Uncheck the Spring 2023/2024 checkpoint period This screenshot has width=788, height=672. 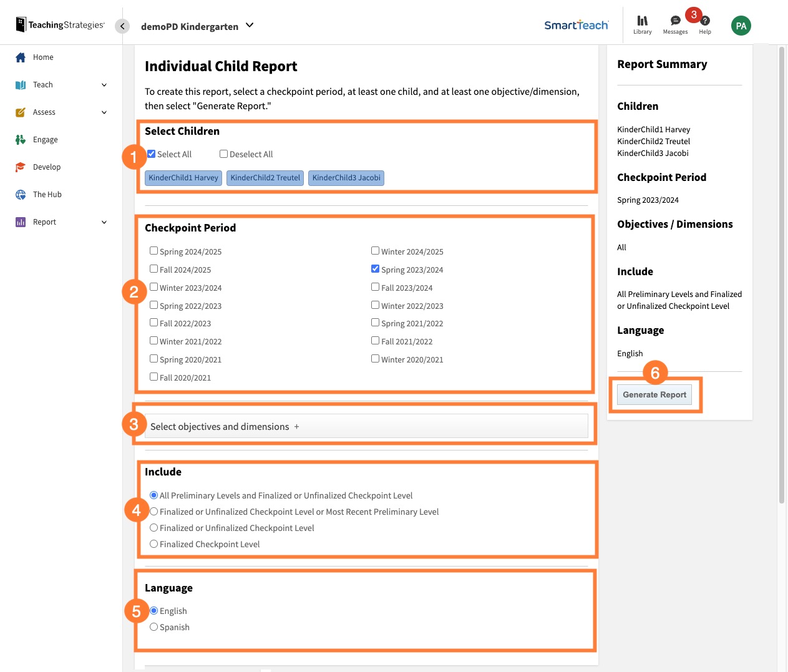[375, 269]
